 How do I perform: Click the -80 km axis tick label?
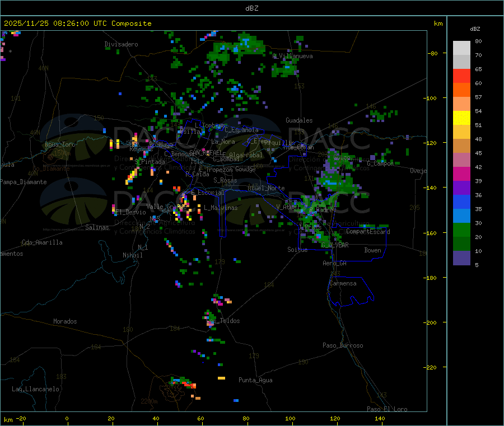(x=432, y=53)
